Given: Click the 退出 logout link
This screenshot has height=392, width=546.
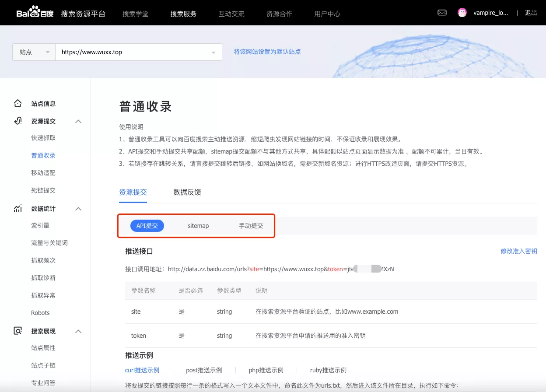Looking at the screenshot, I should click(x=531, y=13).
